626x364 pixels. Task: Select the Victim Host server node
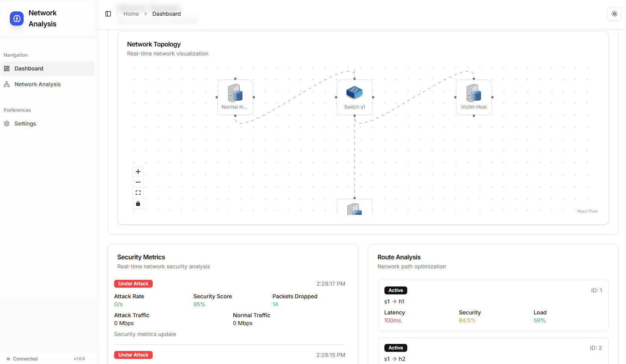474,97
